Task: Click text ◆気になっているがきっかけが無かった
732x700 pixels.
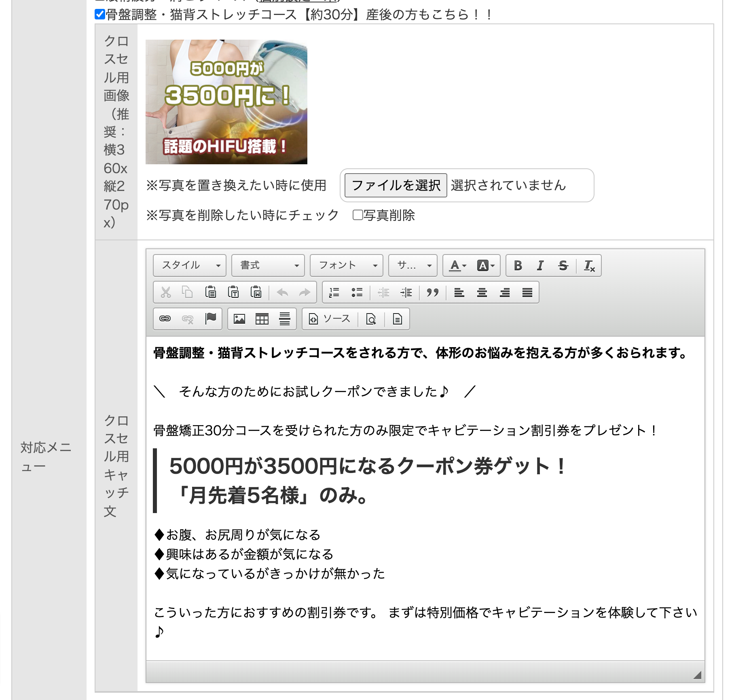Action: pos(269,574)
